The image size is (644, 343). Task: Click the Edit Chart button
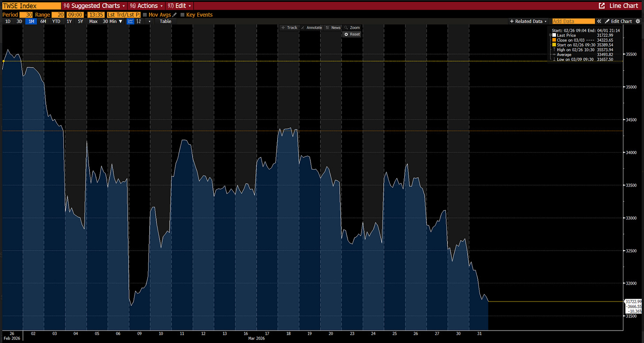pyautogui.click(x=618, y=21)
